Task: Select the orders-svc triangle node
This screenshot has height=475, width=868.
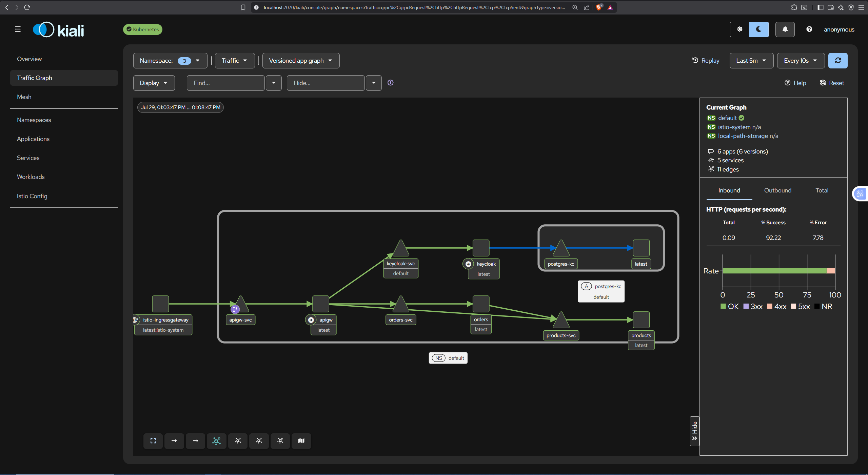Action: pyautogui.click(x=401, y=305)
